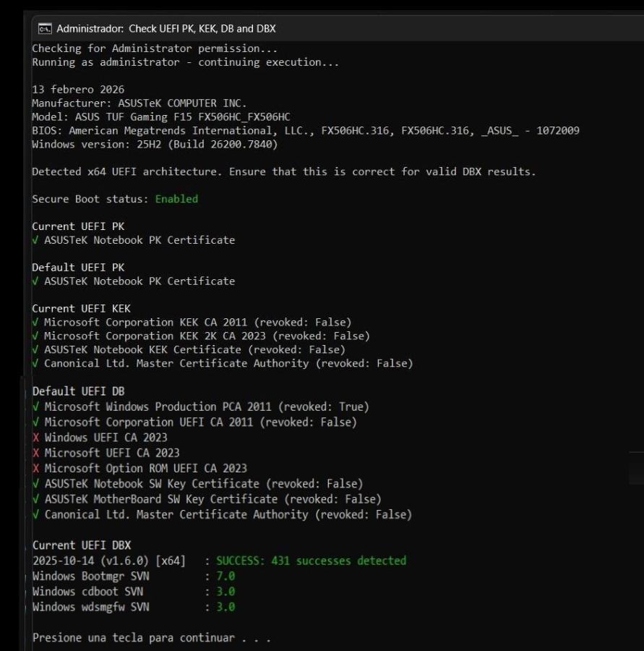
Task: Click green check next to Microsoft Windows Production PCA 2011
Action: (x=35, y=407)
